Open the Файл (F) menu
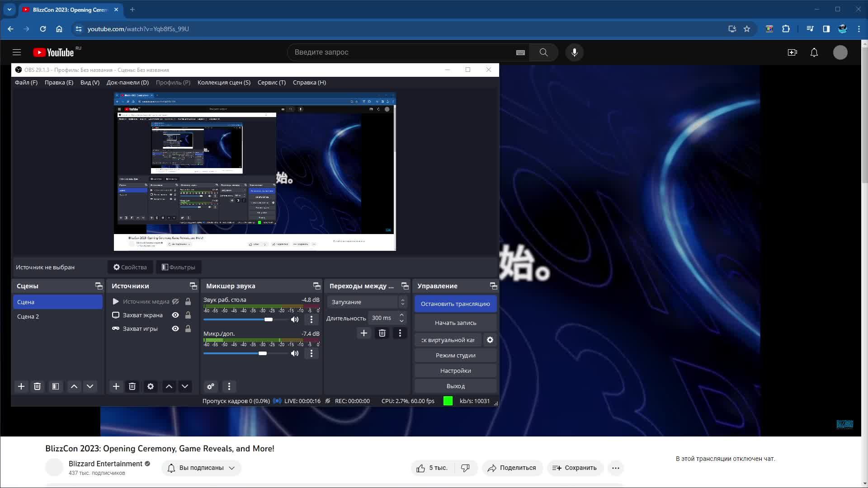The height and width of the screenshot is (488, 868). 26,82
